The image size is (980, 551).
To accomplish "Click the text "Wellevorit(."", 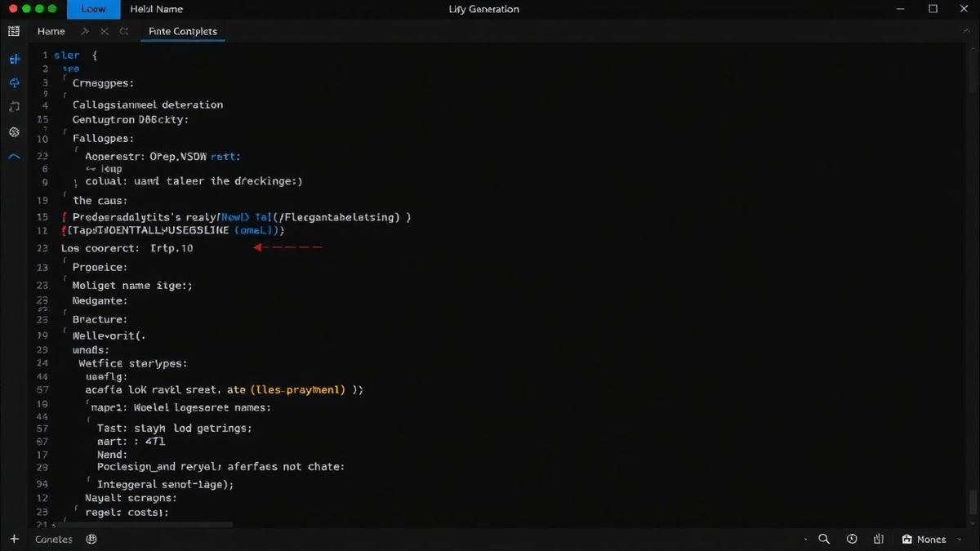I will [x=109, y=335].
